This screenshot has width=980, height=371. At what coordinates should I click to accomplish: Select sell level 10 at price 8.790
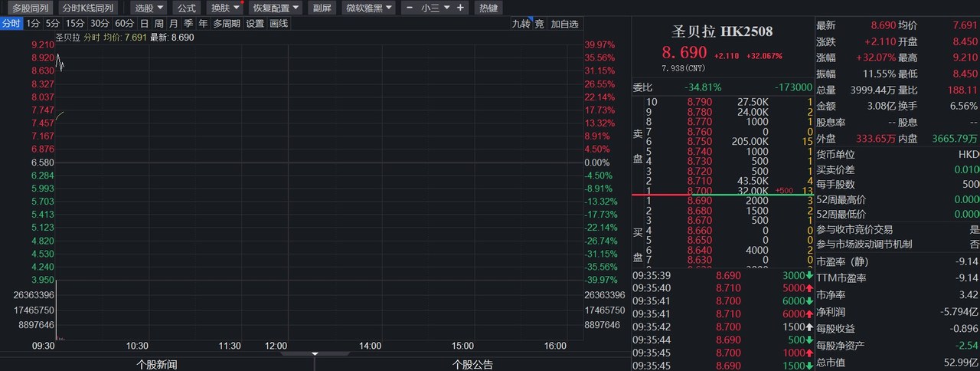tap(722, 102)
